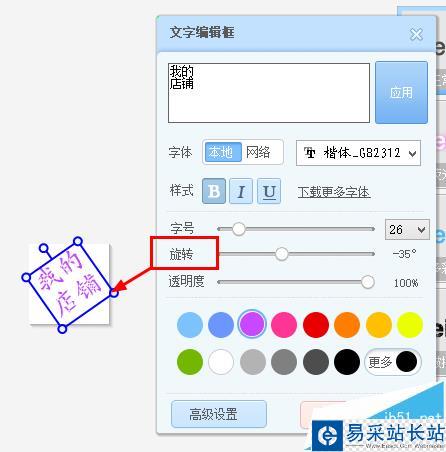Pick the pink color swatch

point(284,325)
